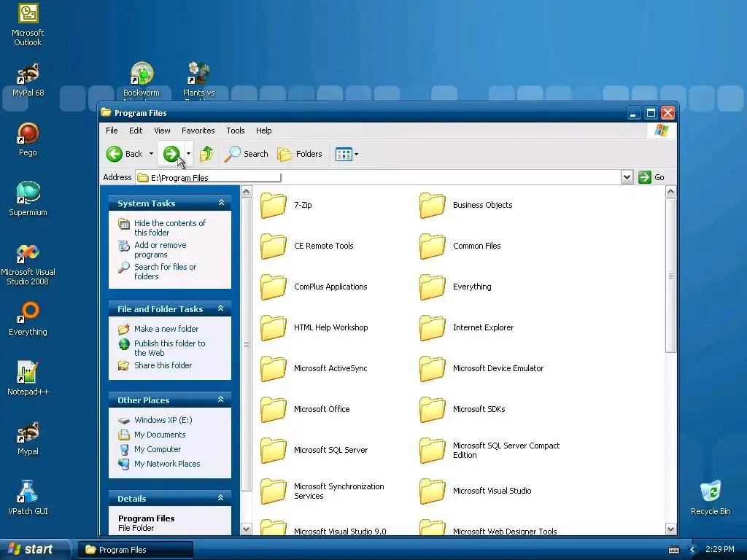
Task: Select the Business Objects folder icon
Action: 432,205
